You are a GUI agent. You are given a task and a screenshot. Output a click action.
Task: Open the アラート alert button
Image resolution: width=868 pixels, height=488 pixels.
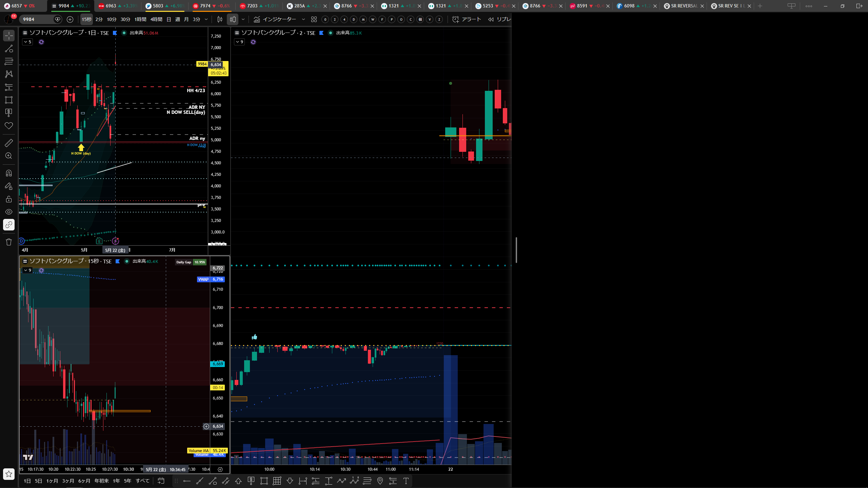[467, 19]
